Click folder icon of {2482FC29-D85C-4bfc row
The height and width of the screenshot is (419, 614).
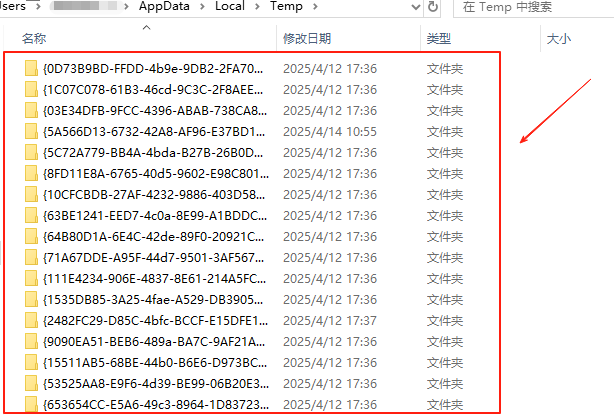(x=31, y=320)
